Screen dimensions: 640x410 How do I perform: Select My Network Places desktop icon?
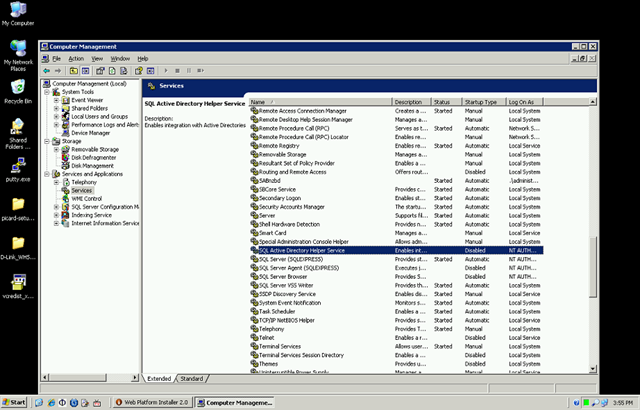pos(18,55)
